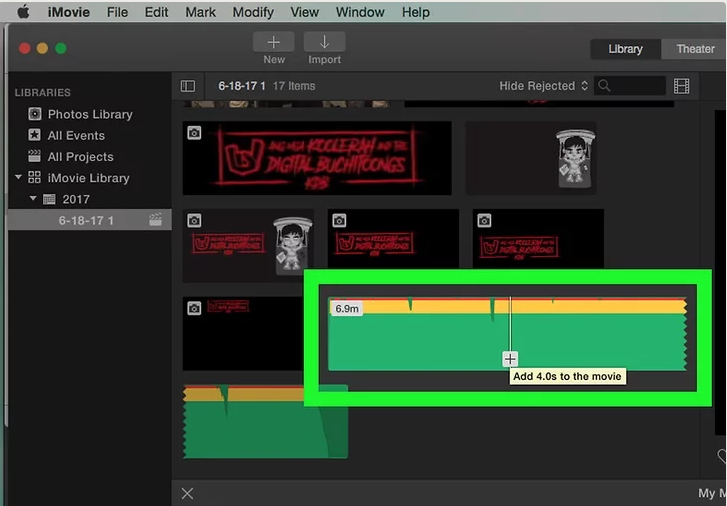
Task: Select thumbnail with logo and cartoon character
Action: 248,245
